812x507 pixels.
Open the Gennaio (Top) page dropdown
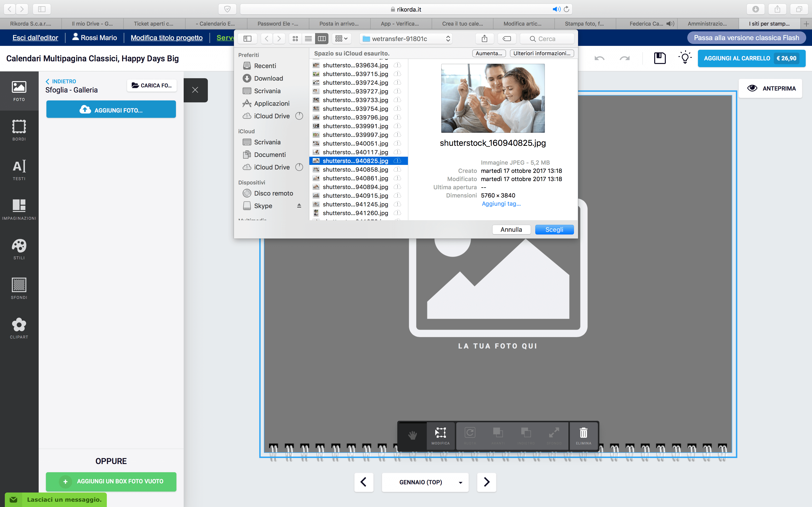coord(425,482)
